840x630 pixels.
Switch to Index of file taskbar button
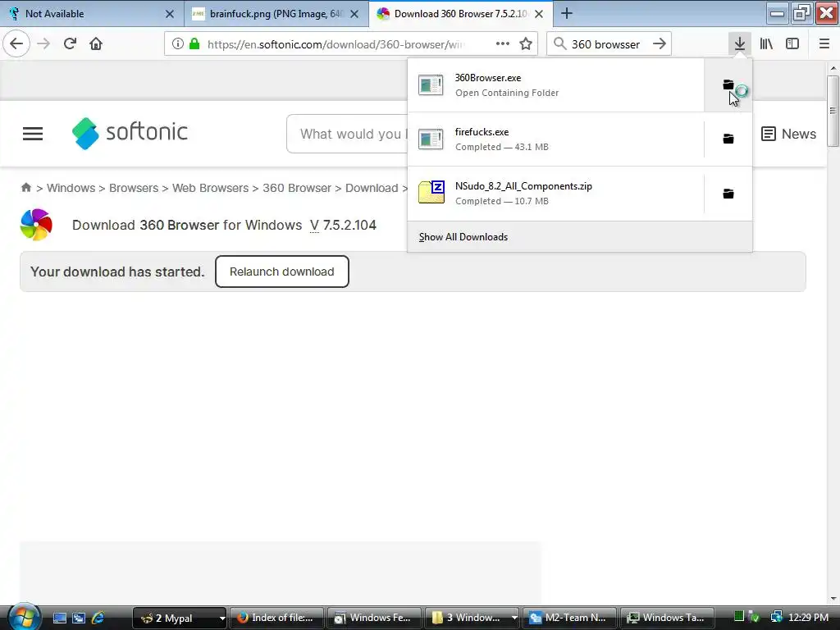276,618
